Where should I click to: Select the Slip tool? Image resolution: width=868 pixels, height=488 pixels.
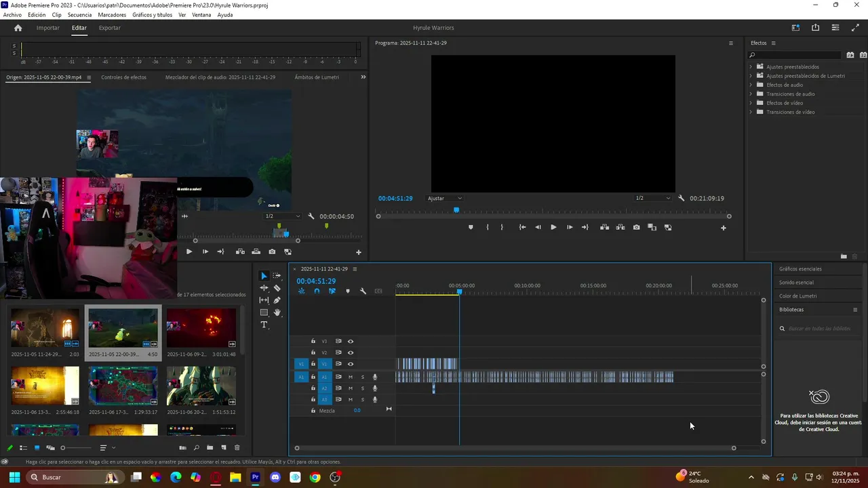click(x=264, y=300)
